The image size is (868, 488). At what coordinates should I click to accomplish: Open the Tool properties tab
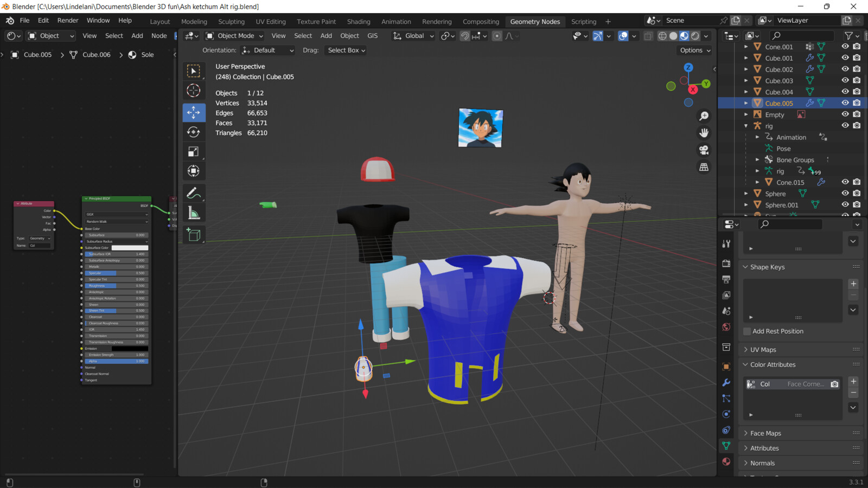click(x=726, y=244)
